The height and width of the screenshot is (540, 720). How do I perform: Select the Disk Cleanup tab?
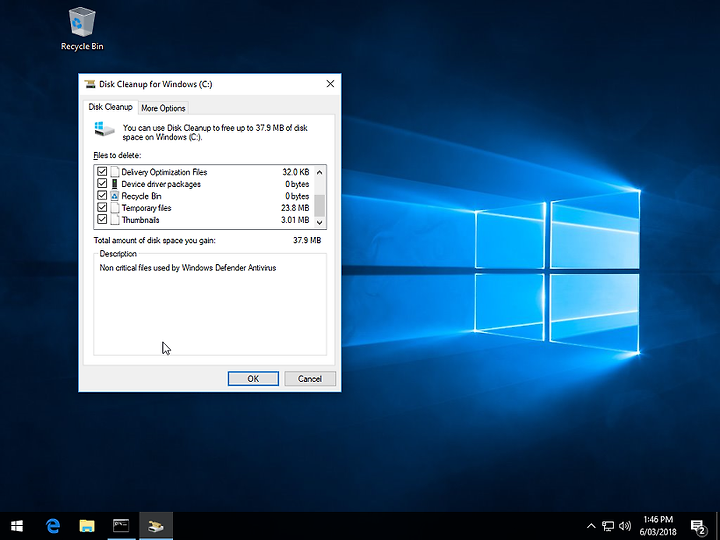[110, 107]
